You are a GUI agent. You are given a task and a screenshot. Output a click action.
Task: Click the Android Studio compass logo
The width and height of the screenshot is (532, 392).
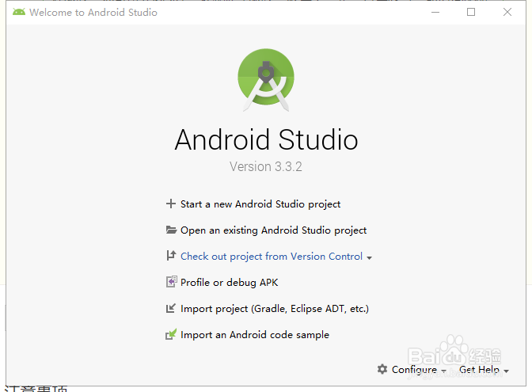click(266, 80)
